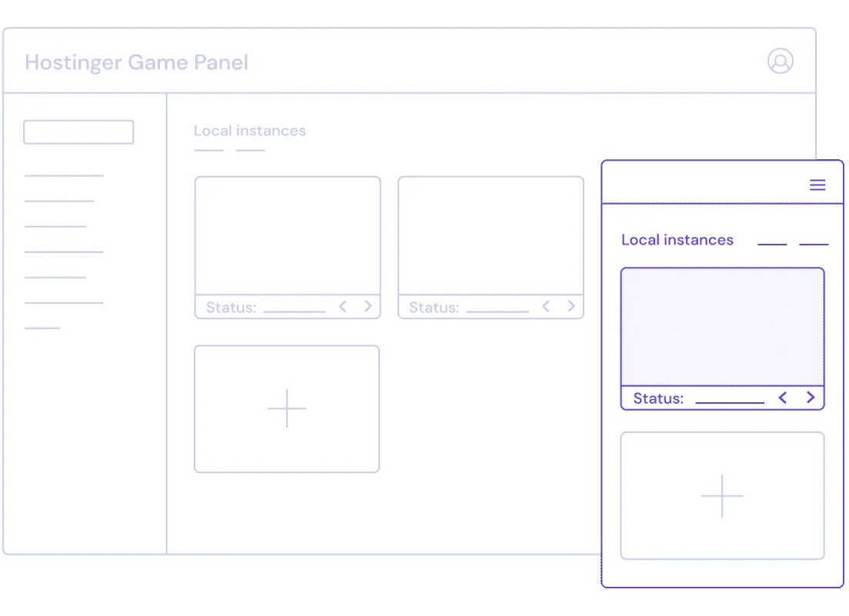Click the left chevron in the first desktop instance card
The height and width of the screenshot is (616, 849).
[x=342, y=307]
